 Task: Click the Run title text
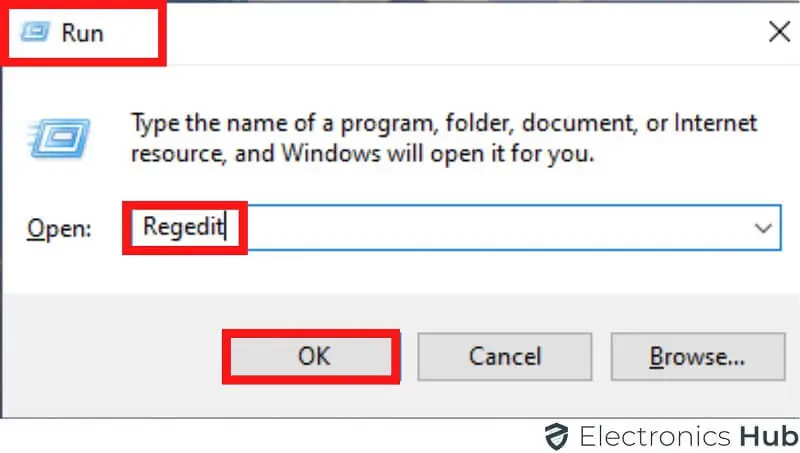point(82,33)
